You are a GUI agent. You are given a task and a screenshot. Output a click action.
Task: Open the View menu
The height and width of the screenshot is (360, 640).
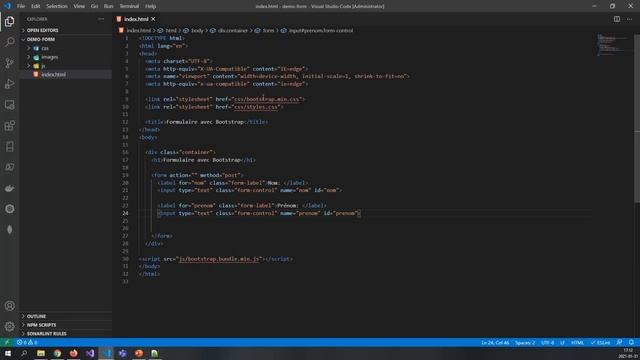coord(79,6)
